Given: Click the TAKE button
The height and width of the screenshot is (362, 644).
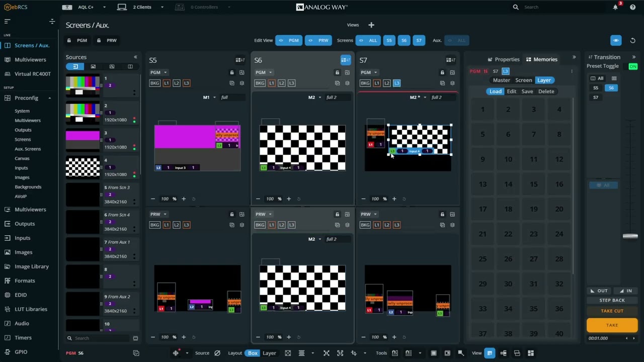Looking at the screenshot, I should tap(612, 325).
